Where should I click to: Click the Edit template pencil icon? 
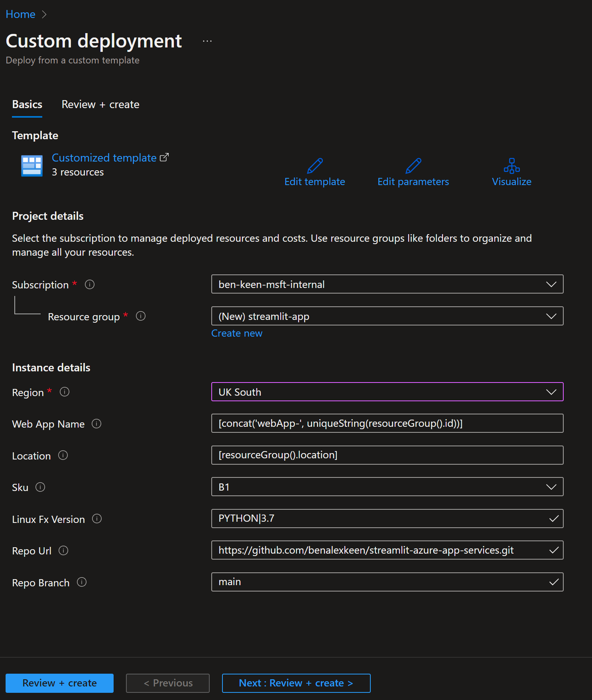[x=315, y=166]
